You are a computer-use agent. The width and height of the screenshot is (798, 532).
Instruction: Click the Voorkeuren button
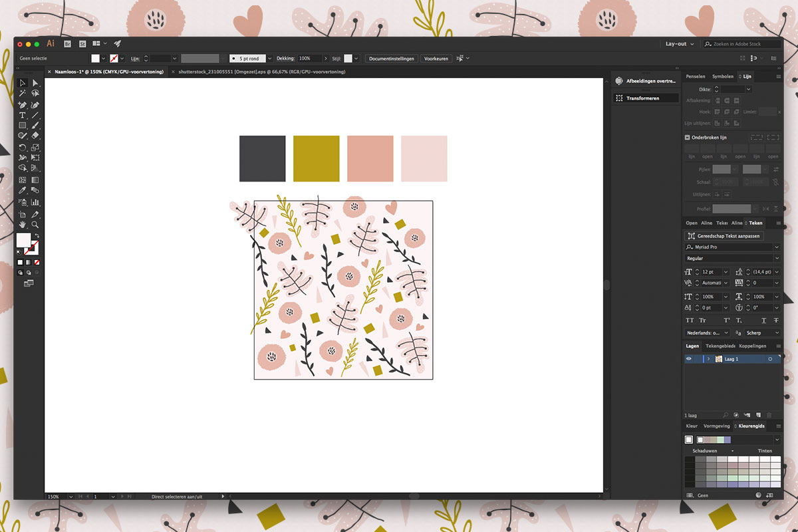click(436, 59)
